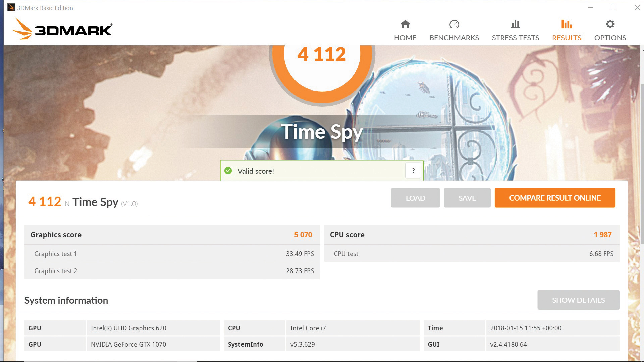The width and height of the screenshot is (644, 362).
Task: Click the CPU score value 1 987
Action: (603, 235)
